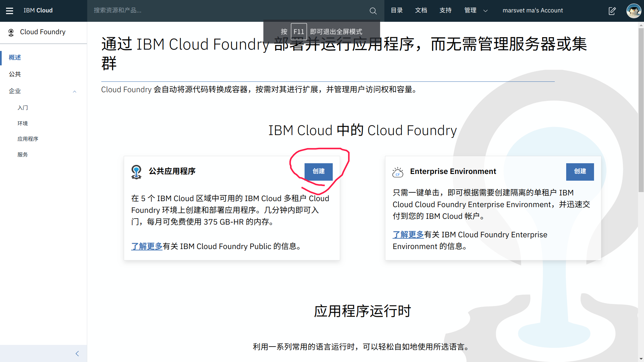Open 应用程序 under 企业
Viewport: 644px width, 362px height.
tap(28, 139)
